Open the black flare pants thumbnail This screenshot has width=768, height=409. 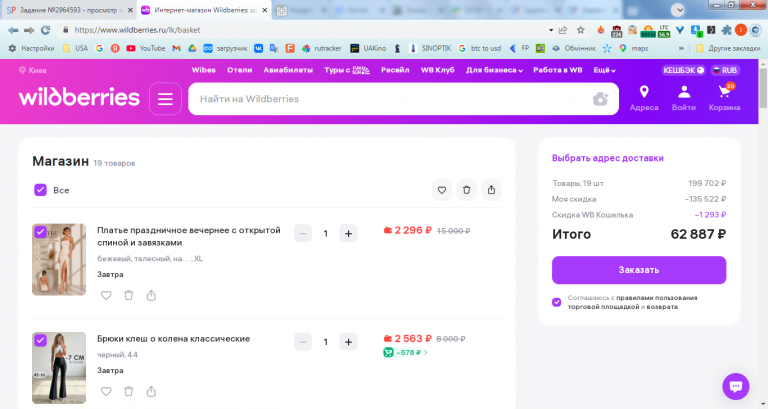[x=59, y=368]
